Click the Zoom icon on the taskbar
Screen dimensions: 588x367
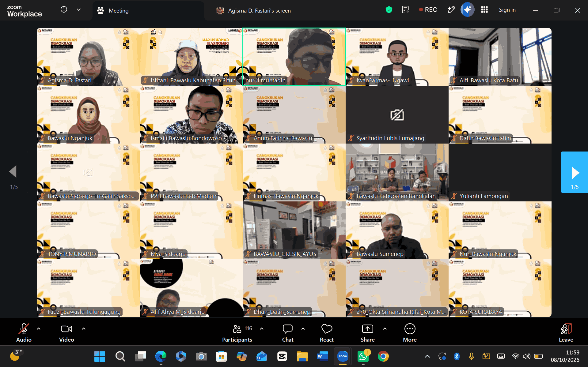coord(343,356)
